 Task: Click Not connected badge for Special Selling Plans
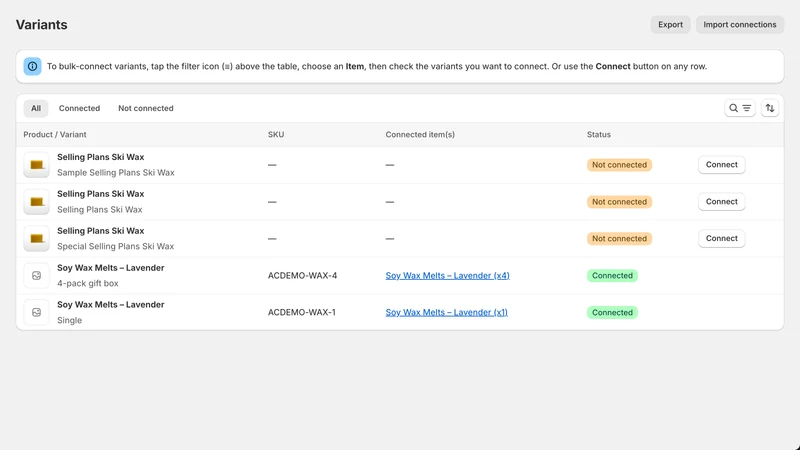pos(619,238)
